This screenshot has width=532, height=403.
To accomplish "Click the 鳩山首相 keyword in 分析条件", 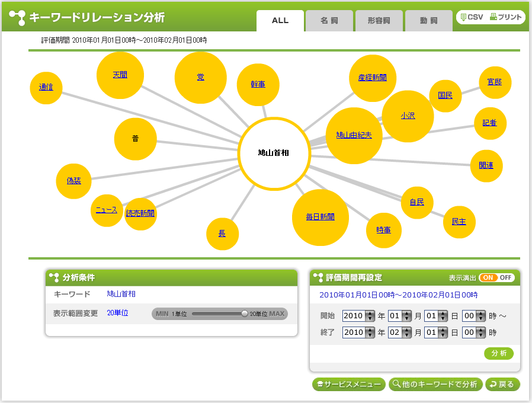I will (x=121, y=294).
